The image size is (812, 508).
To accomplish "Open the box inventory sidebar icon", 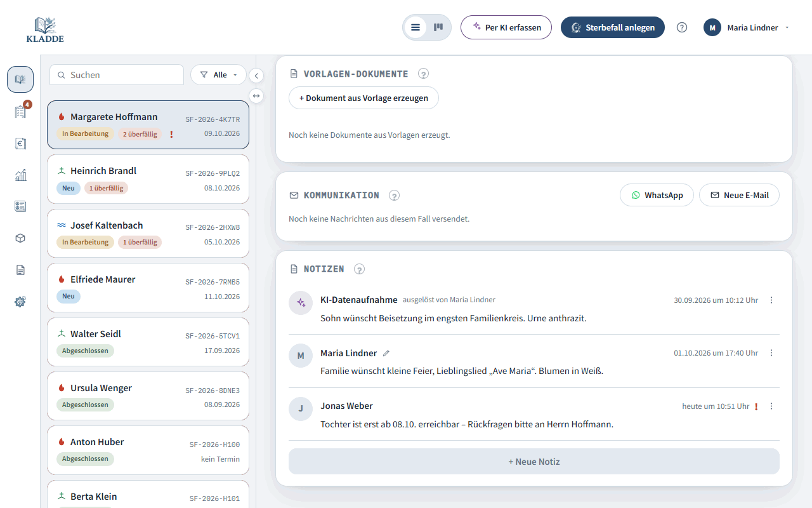I will pos(20,238).
